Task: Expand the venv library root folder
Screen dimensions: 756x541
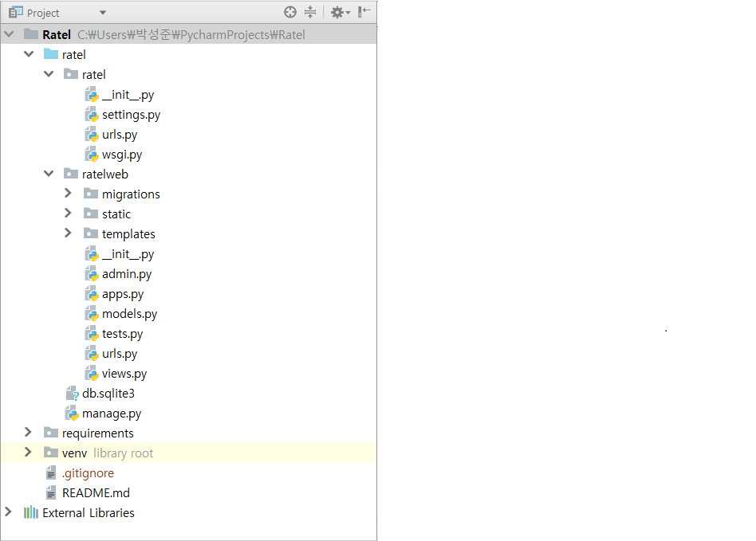Action: coord(29,453)
